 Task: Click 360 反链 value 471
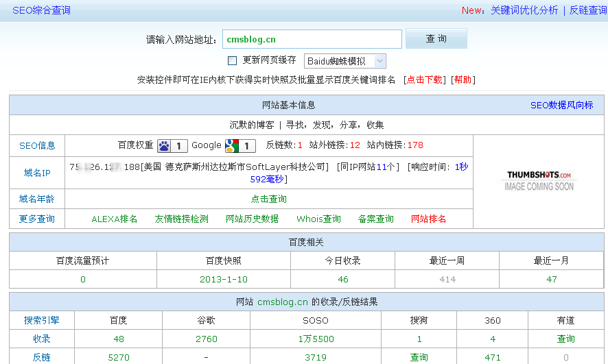pos(493,357)
